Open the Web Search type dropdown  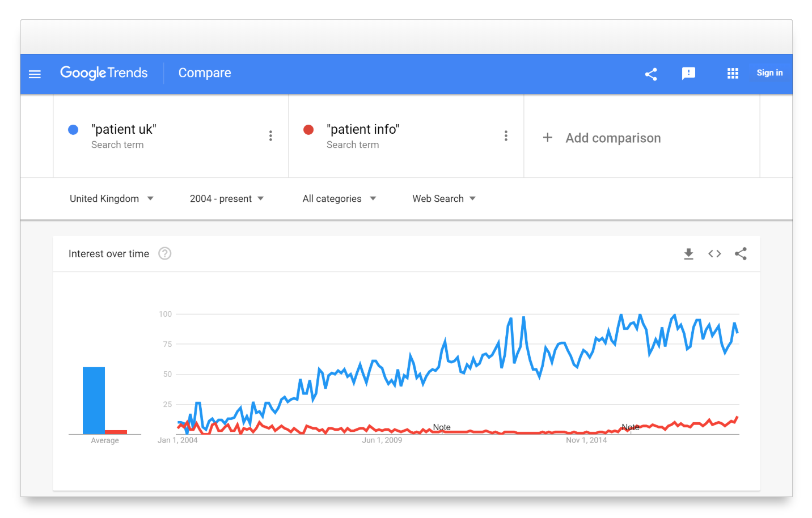tap(444, 198)
